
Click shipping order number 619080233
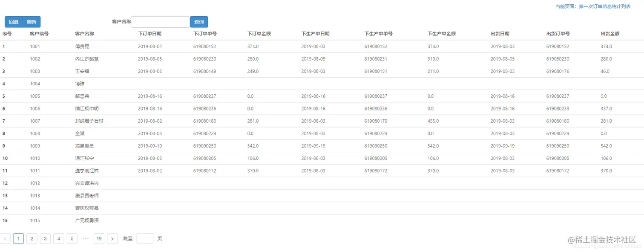pos(558,109)
